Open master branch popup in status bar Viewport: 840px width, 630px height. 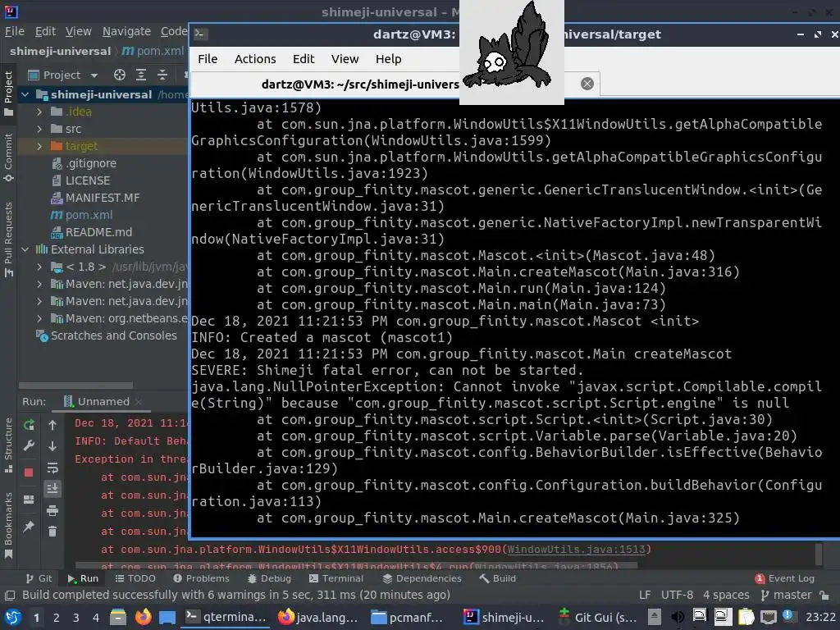[787, 596]
